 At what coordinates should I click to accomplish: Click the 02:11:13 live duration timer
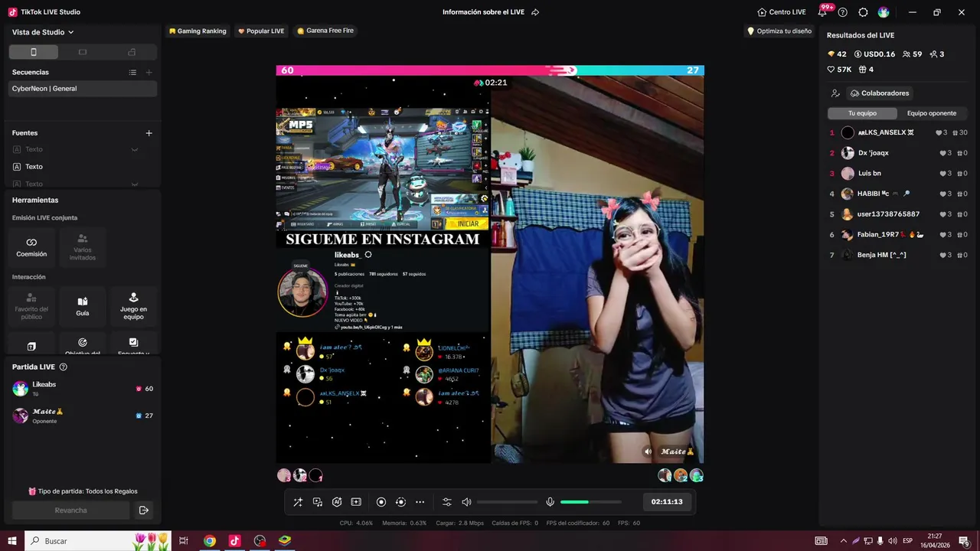(x=667, y=502)
